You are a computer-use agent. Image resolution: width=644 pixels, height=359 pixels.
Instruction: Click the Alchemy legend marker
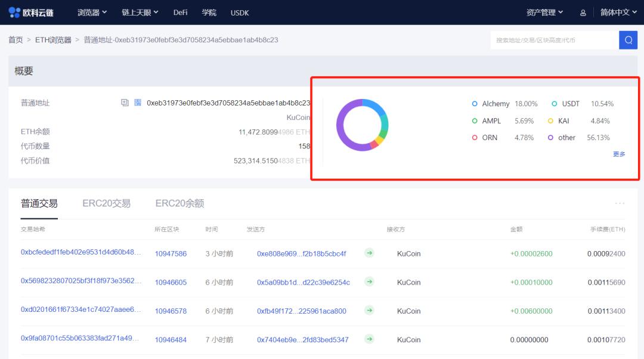coord(475,104)
